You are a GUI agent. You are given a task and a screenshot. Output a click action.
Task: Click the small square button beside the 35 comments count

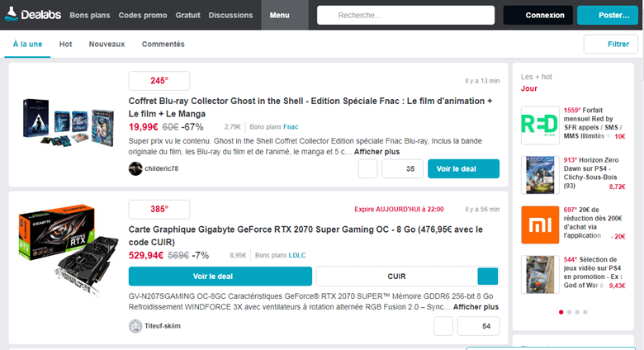click(368, 168)
